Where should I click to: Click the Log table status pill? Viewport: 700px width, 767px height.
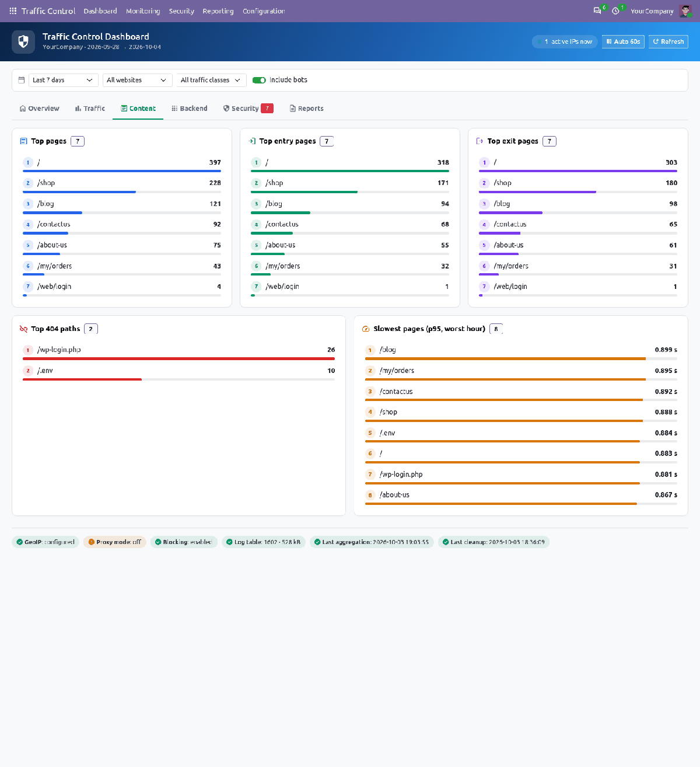coord(264,542)
